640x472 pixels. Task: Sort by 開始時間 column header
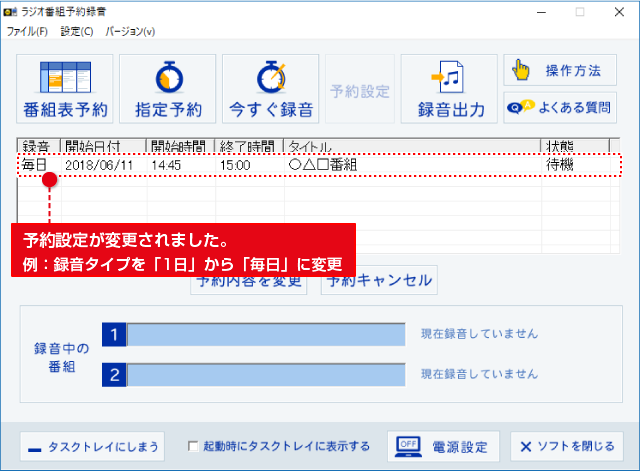click(180, 146)
